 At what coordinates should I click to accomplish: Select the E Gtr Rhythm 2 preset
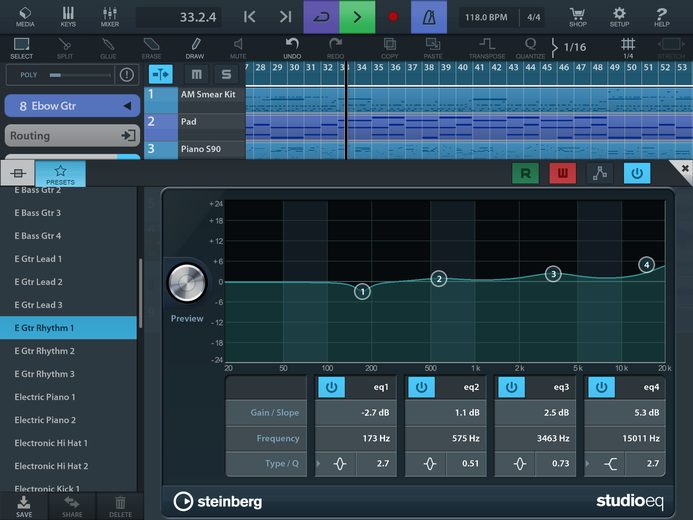point(69,351)
